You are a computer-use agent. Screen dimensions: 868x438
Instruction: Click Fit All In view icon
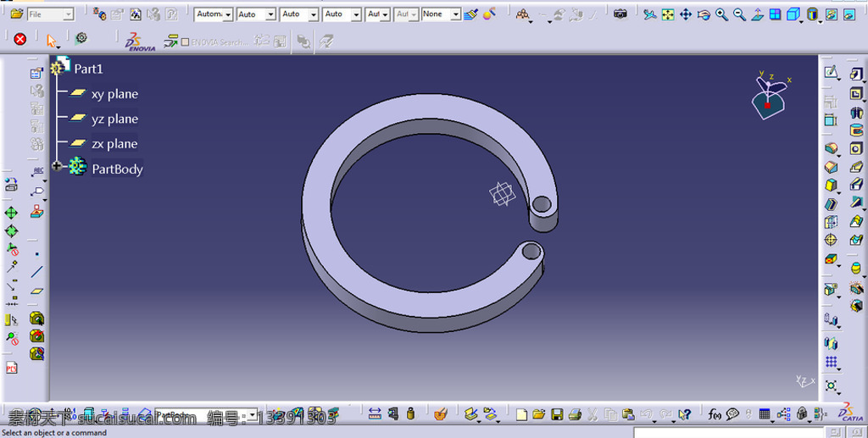(668, 14)
